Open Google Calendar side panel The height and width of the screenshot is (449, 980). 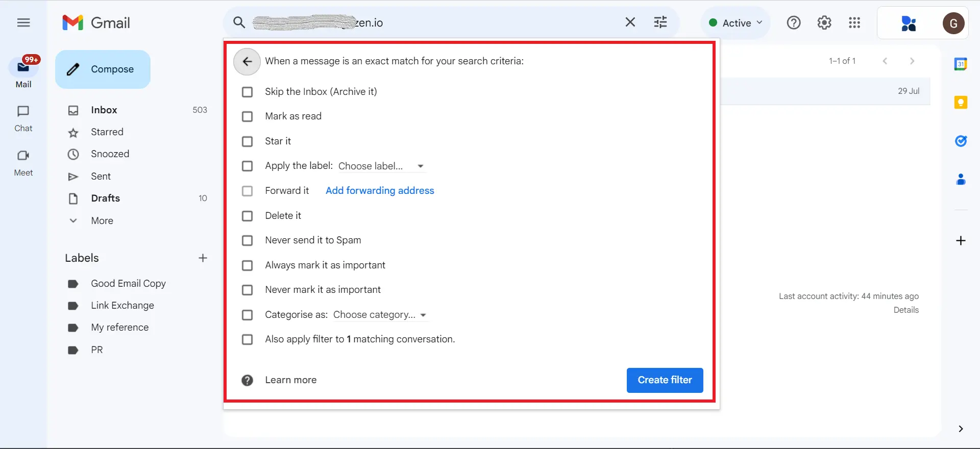coord(961,64)
